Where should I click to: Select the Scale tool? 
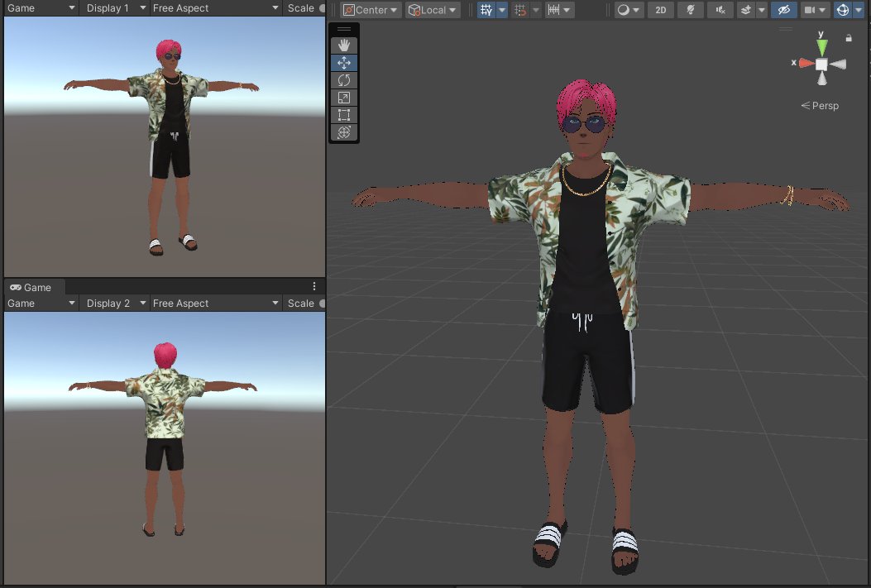coord(344,98)
